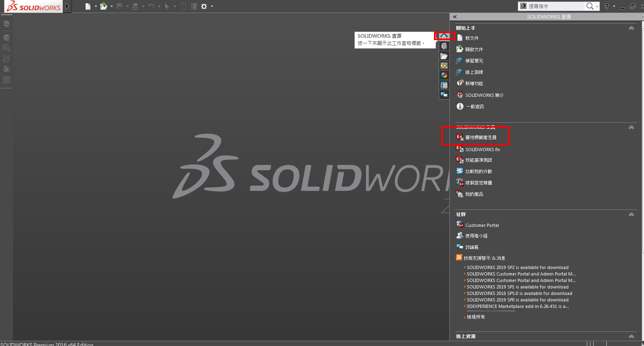The width and height of the screenshot is (644, 346).
Task: Click the 開啟文件 link
Action: pyautogui.click(x=474, y=49)
